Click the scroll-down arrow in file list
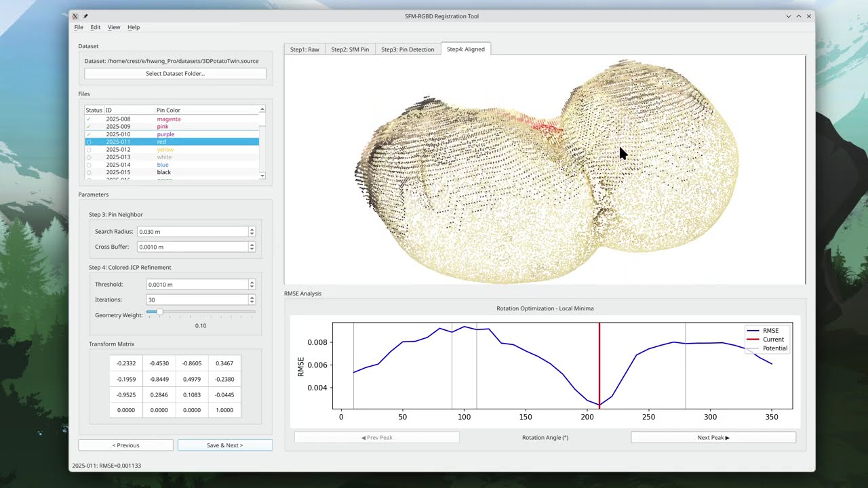The height and width of the screenshot is (488, 868). point(262,176)
